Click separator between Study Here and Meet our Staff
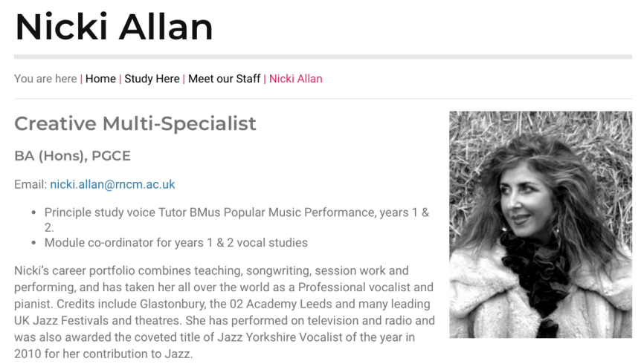644x364 pixels. click(x=184, y=79)
